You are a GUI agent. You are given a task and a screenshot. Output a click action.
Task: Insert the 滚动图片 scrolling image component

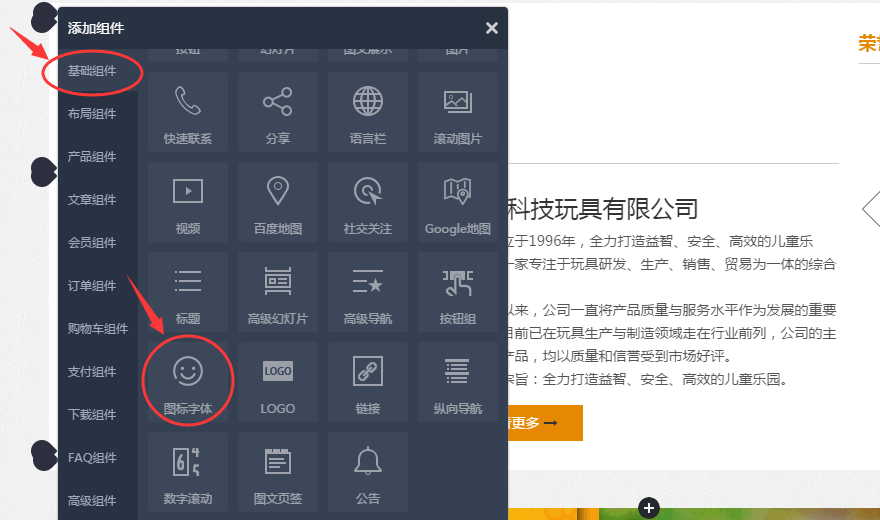tap(458, 112)
